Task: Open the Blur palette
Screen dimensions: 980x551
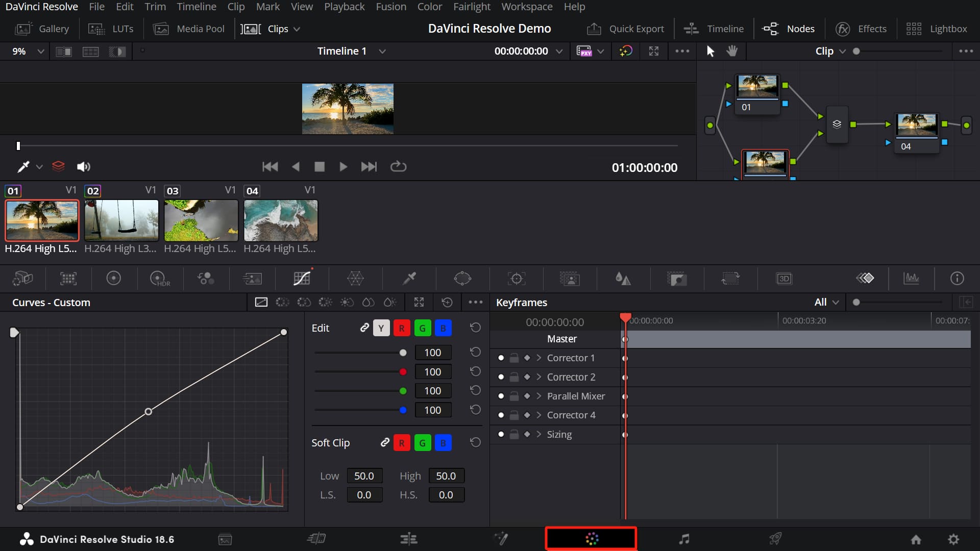Action: click(x=623, y=279)
